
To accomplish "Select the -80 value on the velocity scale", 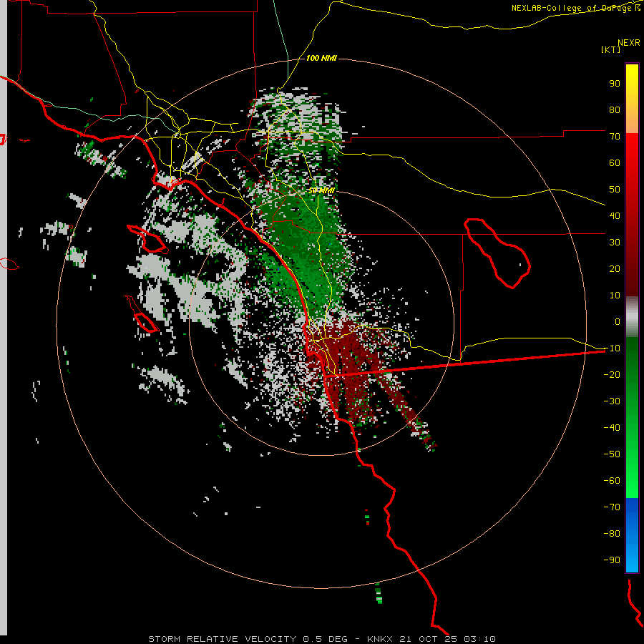I will point(612,534).
